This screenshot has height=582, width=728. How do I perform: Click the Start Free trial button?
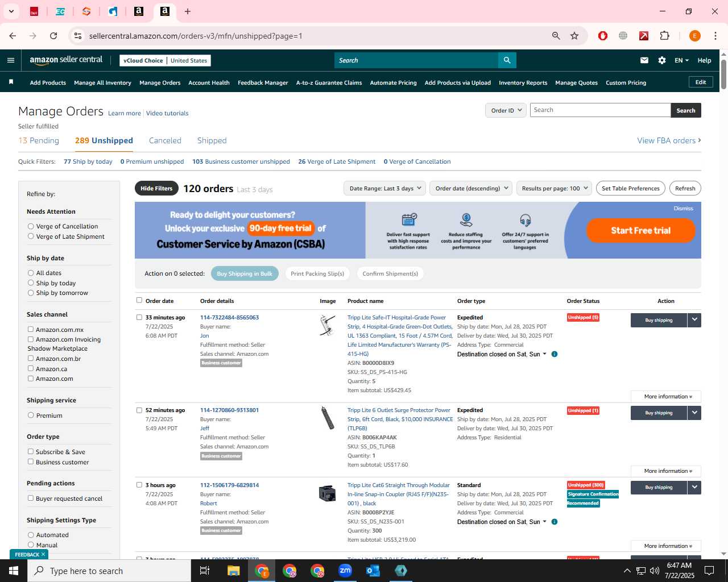click(641, 230)
